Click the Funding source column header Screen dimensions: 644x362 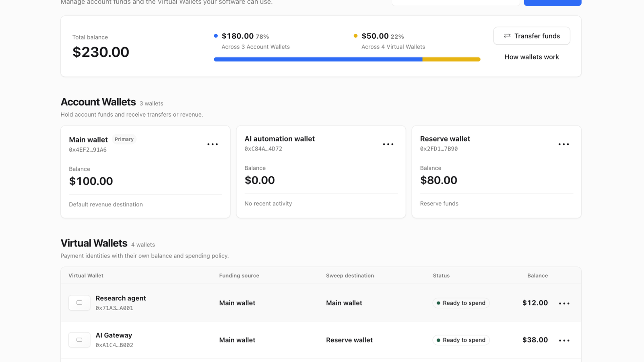(239, 276)
